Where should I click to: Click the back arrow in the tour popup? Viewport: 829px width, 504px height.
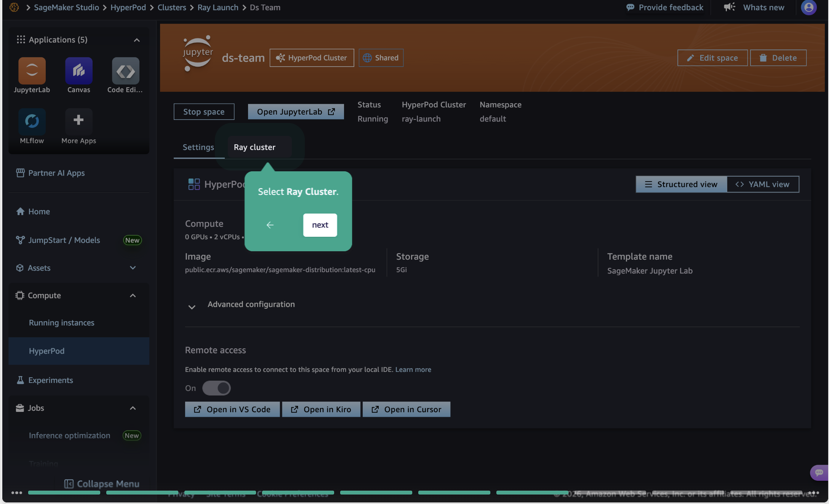(270, 225)
